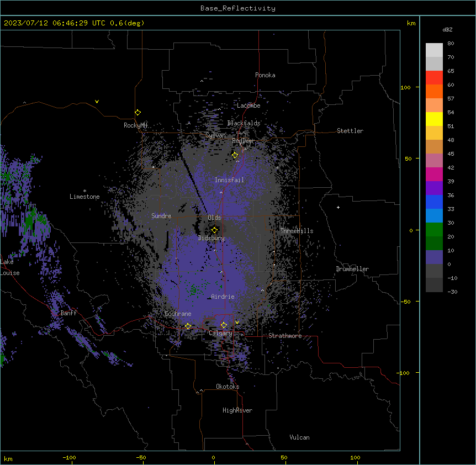Viewport: 476px width, 465px height.
Task: Select the HighRiver city label
Action: point(237,410)
